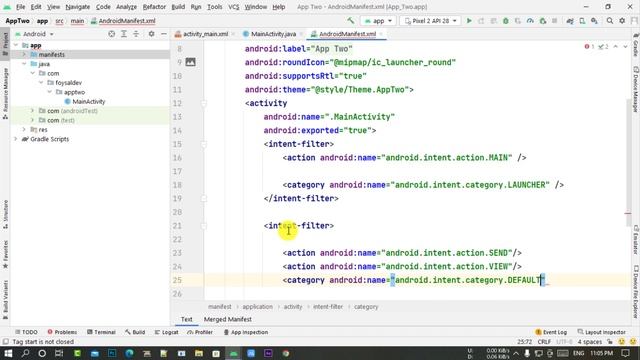Screen dimensions: 640x360
Task: Click Attach Debugger to Android Process icon
Action: [542, 20]
